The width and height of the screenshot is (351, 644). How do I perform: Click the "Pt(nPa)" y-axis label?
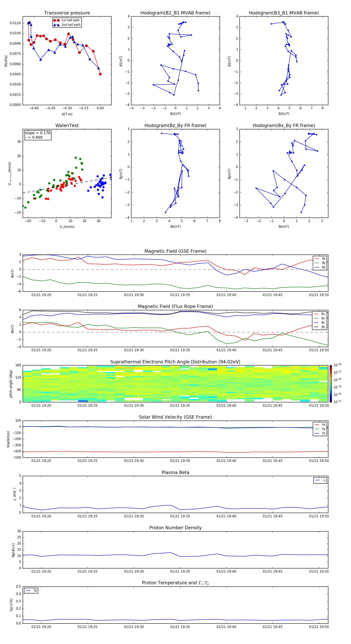6,61
